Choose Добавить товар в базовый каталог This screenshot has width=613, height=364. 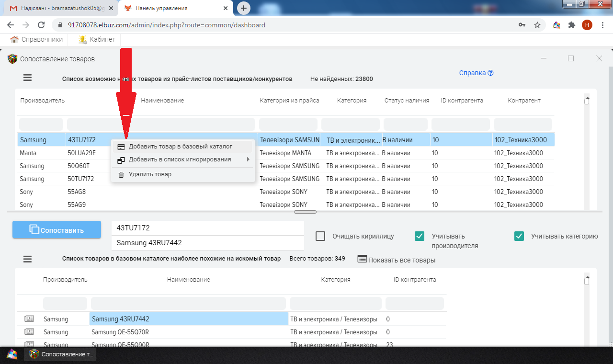point(182,147)
